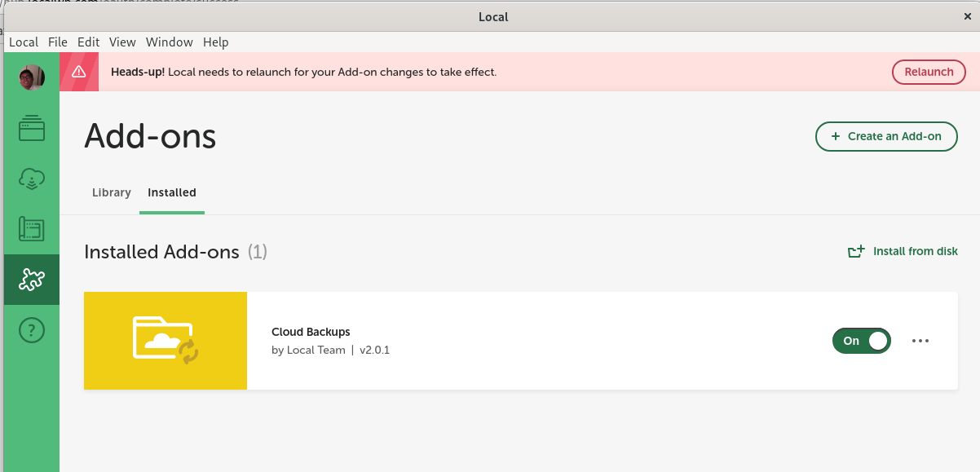Select the Installed tab
Viewport: 980px width, 472px height.
point(172,192)
